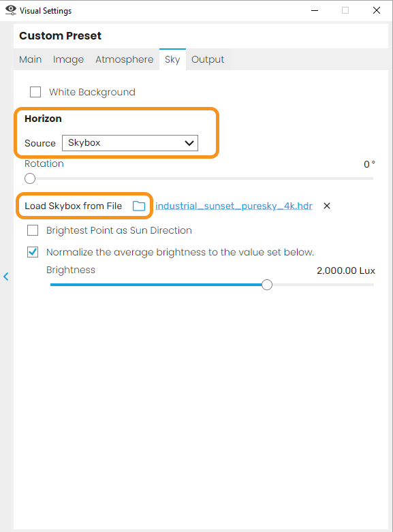The height and width of the screenshot is (532, 393).
Task: Click the Rotation slider handle
Action: [x=30, y=178]
